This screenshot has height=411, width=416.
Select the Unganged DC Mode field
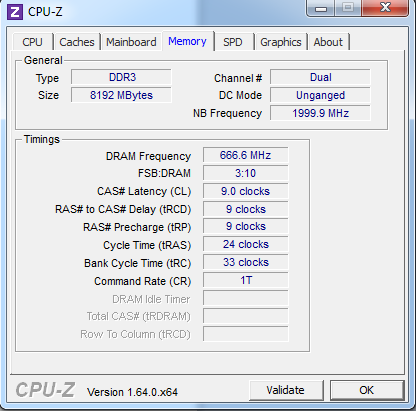click(320, 95)
